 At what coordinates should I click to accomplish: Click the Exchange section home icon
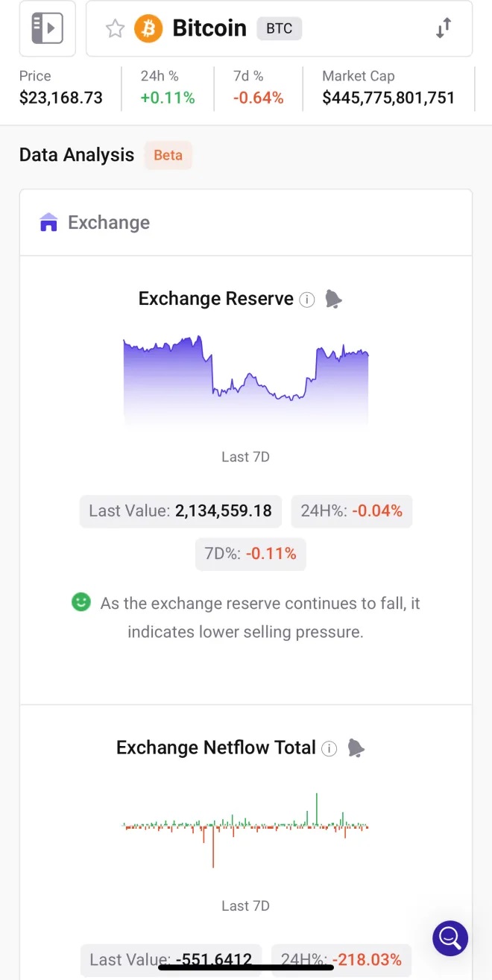pos(48,222)
